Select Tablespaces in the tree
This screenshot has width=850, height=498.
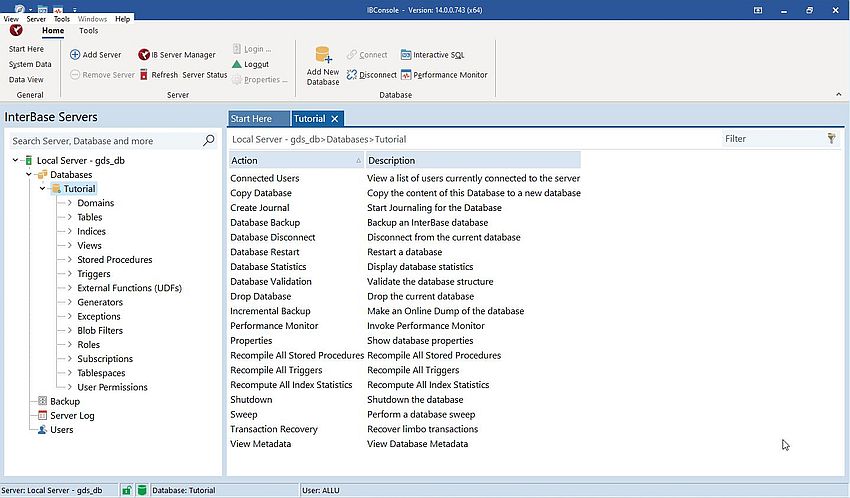click(101, 373)
